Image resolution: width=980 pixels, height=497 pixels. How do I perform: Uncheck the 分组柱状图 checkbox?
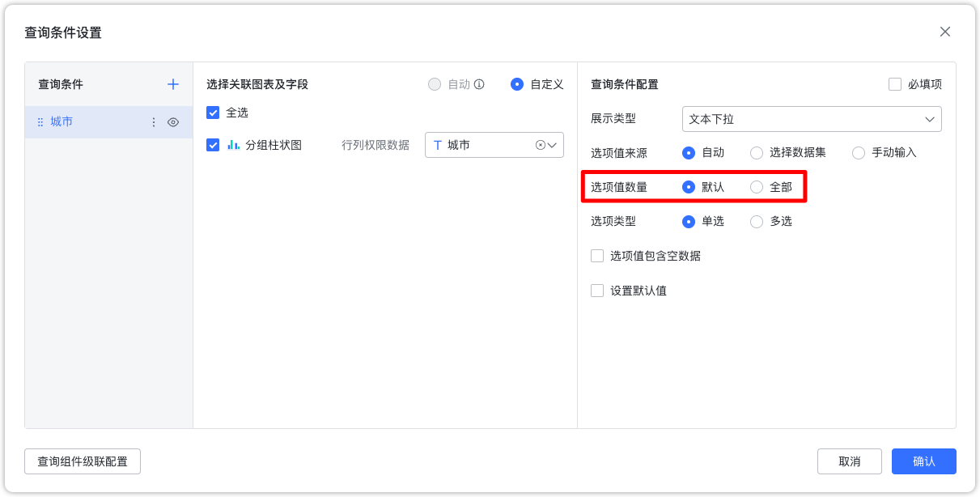click(x=213, y=145)
